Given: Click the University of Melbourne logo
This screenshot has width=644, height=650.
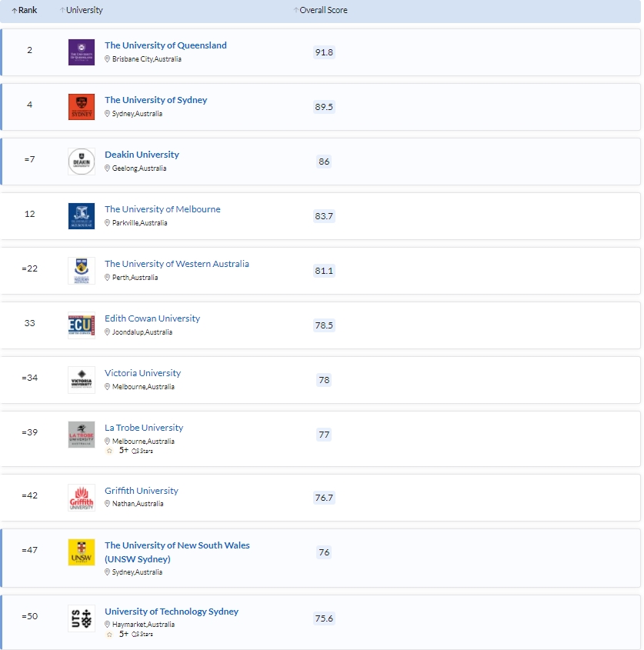Looking at the screenshot, I should [82, 216].
